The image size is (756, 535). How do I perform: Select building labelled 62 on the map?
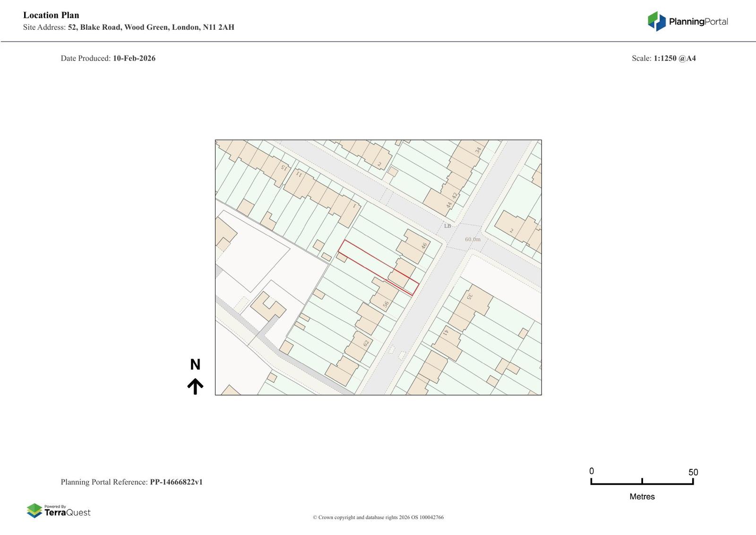pyautogui.click(x=365, y=343)
